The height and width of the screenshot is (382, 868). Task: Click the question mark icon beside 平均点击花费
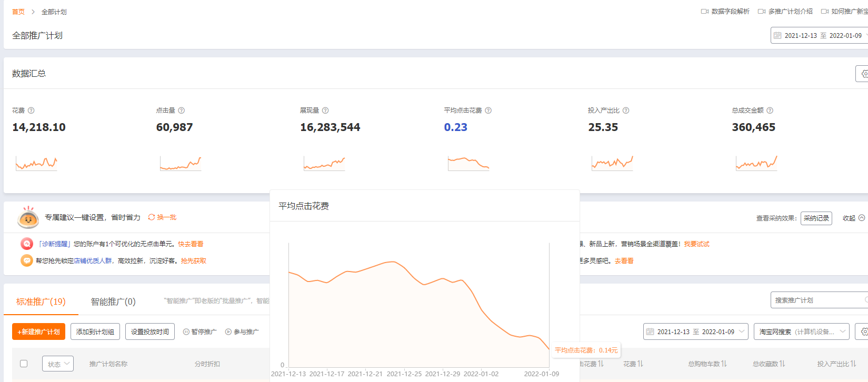click(x=488, y=110)
